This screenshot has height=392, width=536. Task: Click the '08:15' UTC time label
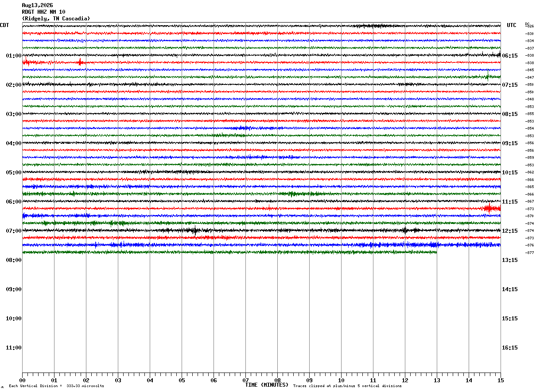pos(510,114)
